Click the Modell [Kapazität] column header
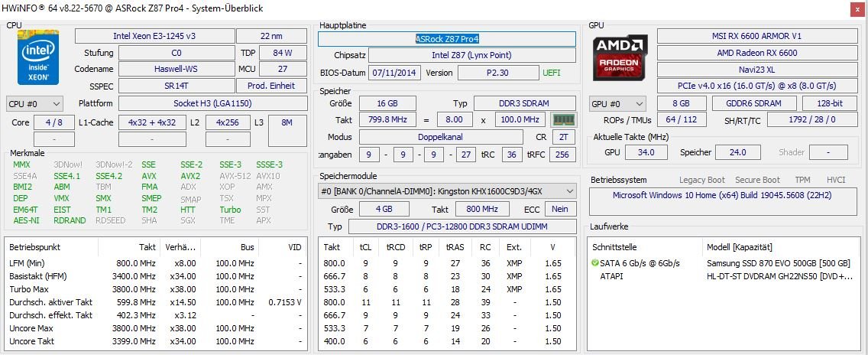This screenshot has width=868, height=355. coord(782,247)
